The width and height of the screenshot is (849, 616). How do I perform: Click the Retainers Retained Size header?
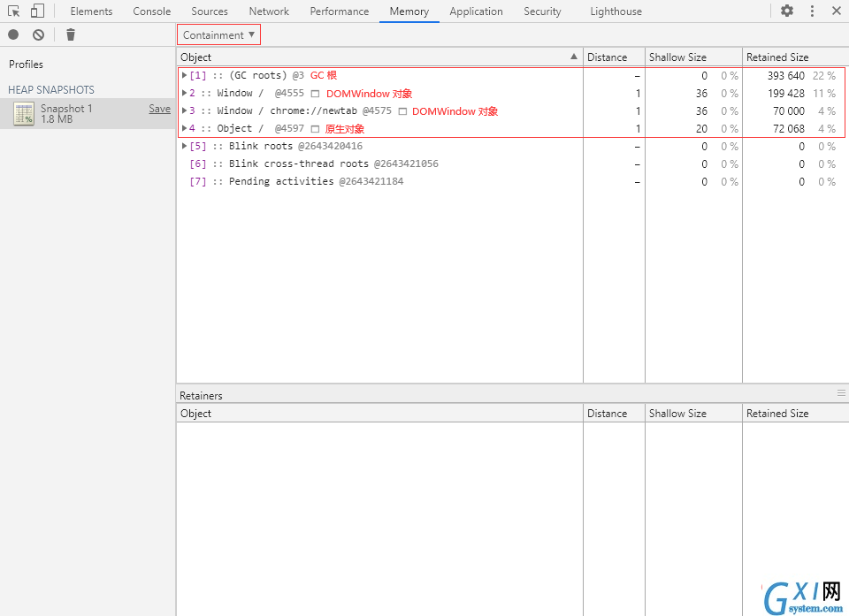tap(795, 413)
